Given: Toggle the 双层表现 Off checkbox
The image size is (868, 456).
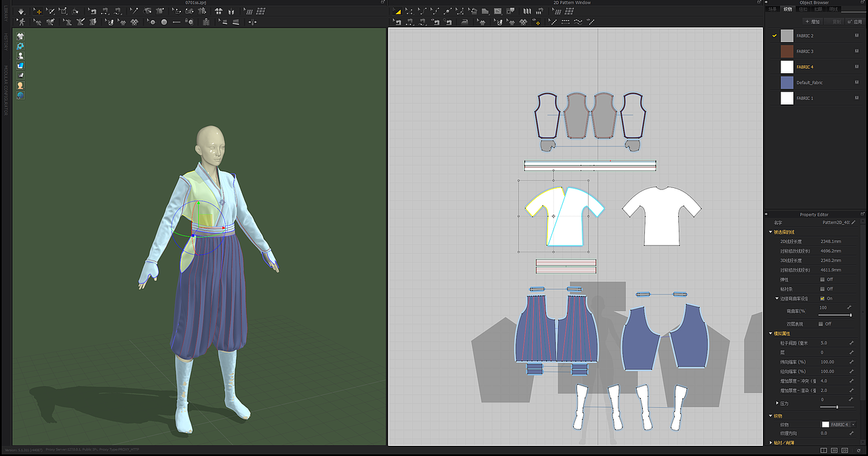Looking at the screenshot, I should 821,324.
